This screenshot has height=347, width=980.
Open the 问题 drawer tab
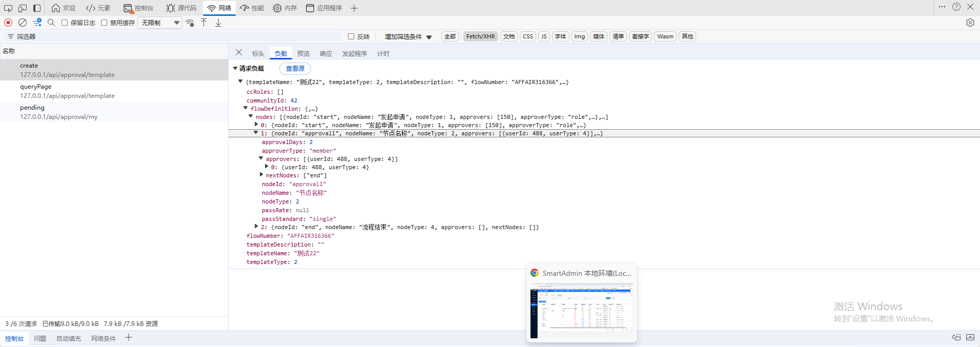[40, 338]
